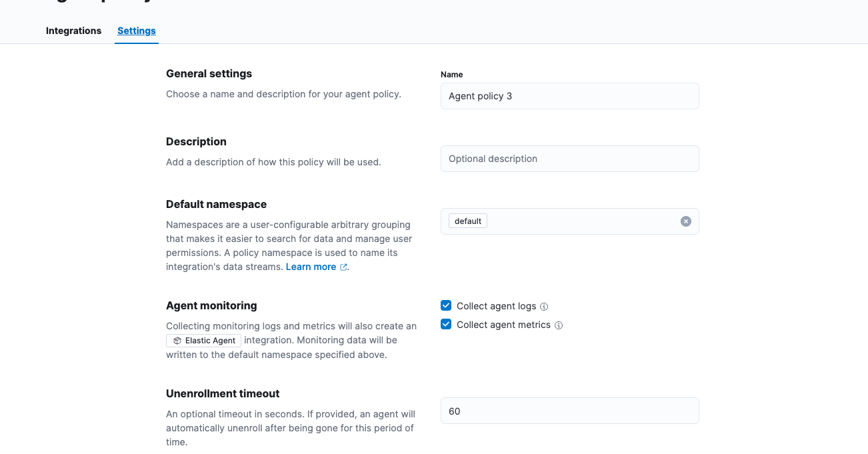Select the default namespace pill

click(x=467, y=220)
